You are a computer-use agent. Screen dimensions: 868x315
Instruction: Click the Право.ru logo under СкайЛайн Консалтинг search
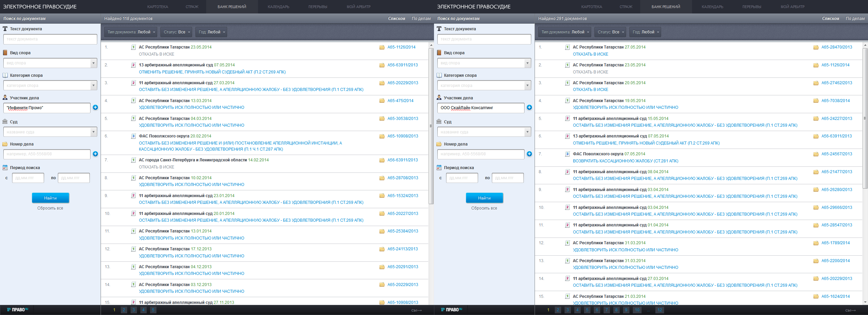pos(451,310)
